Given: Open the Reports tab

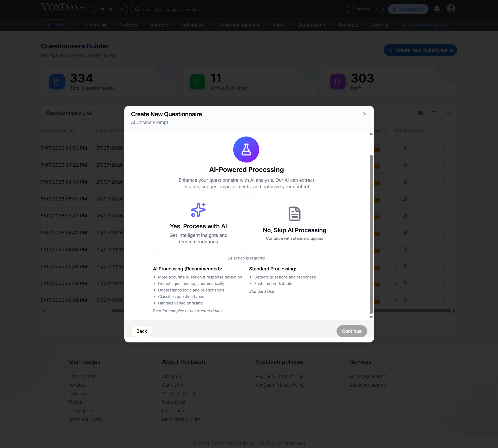Looking at the screenshot, I should (380, 25).
